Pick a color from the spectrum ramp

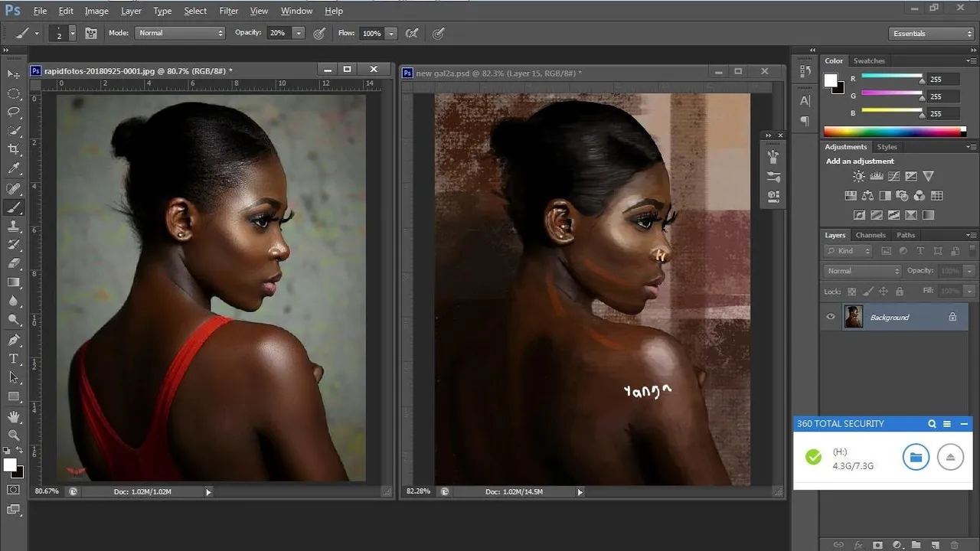click(895, 132)
